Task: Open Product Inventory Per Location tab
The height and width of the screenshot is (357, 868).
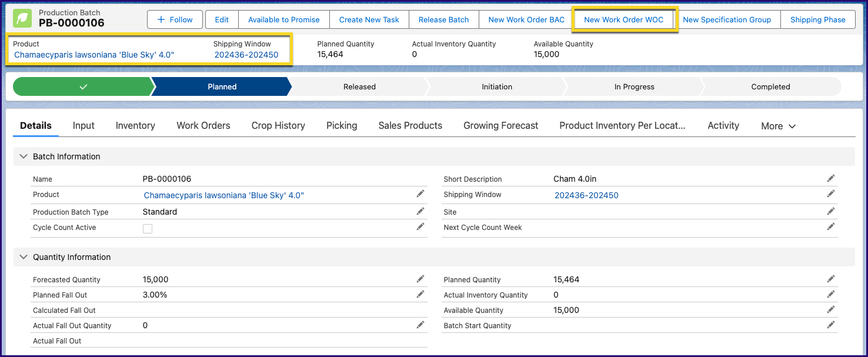Action: coord(622,125)
